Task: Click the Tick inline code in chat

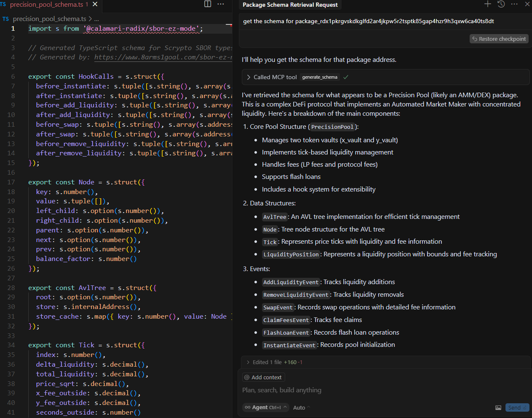Action: pos(270,242)
